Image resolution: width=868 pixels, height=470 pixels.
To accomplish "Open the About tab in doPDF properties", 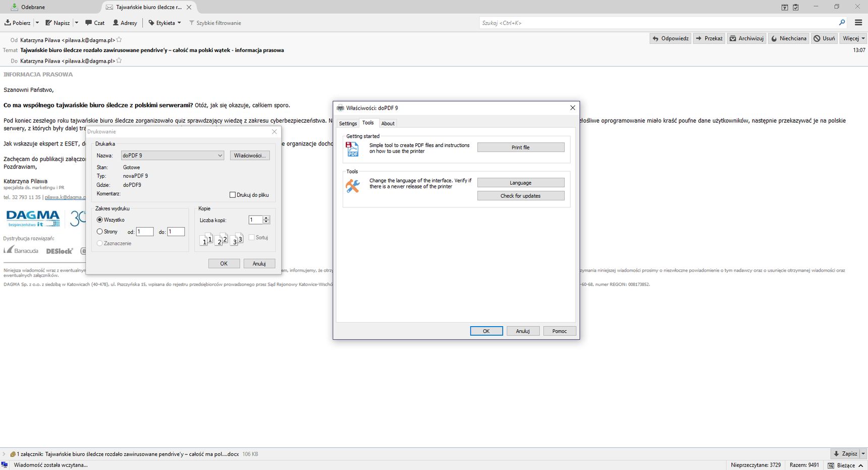I will (x=388, y=123).
